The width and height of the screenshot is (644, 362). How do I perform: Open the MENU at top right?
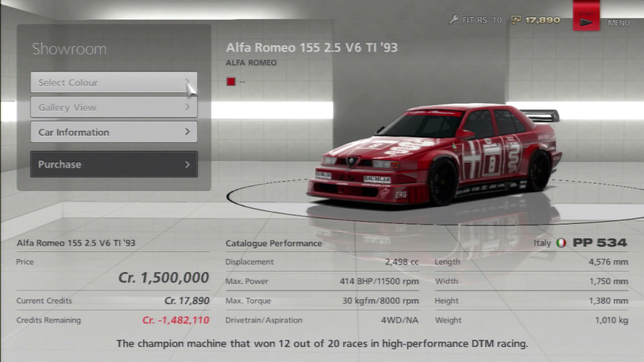coord(619,23)
